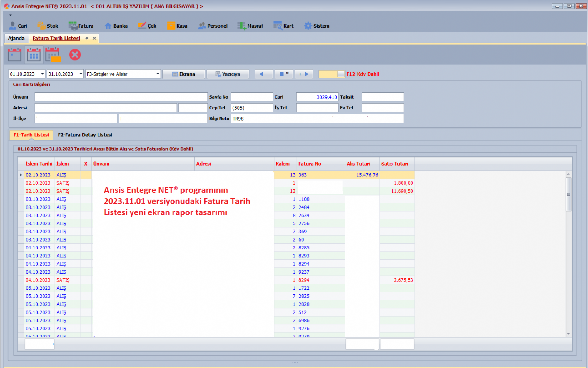Open the Kasa menu
The width and height of the screenshot is (588, 368).
pyautogui.click(x=177, y=26)
